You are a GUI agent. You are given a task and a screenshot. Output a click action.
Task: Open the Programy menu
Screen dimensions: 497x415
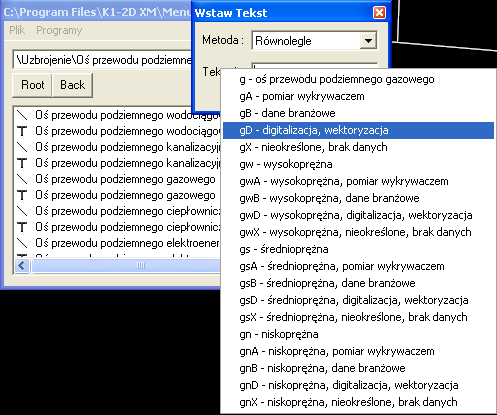(59, 30)
